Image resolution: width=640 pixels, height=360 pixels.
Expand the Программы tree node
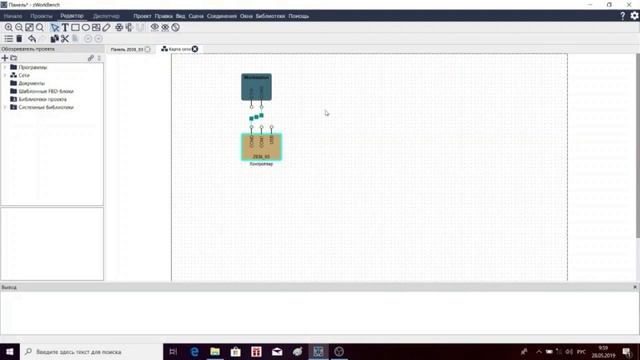(x=5, y=67)
